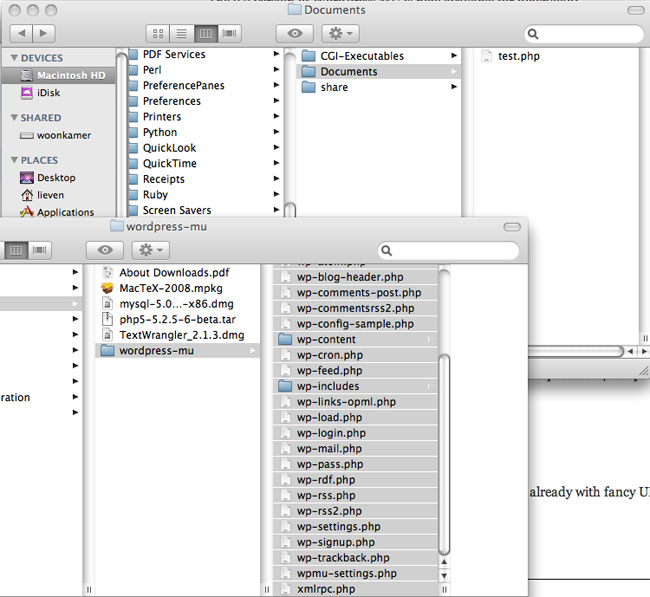Screen dimensions: 650x597
Task: Select wp-comments-post.php
Action: click(355, 293)
